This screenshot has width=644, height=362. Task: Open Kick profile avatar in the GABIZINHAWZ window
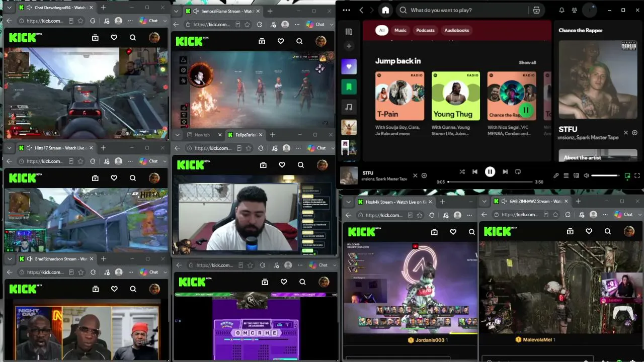tap(629, 231)
